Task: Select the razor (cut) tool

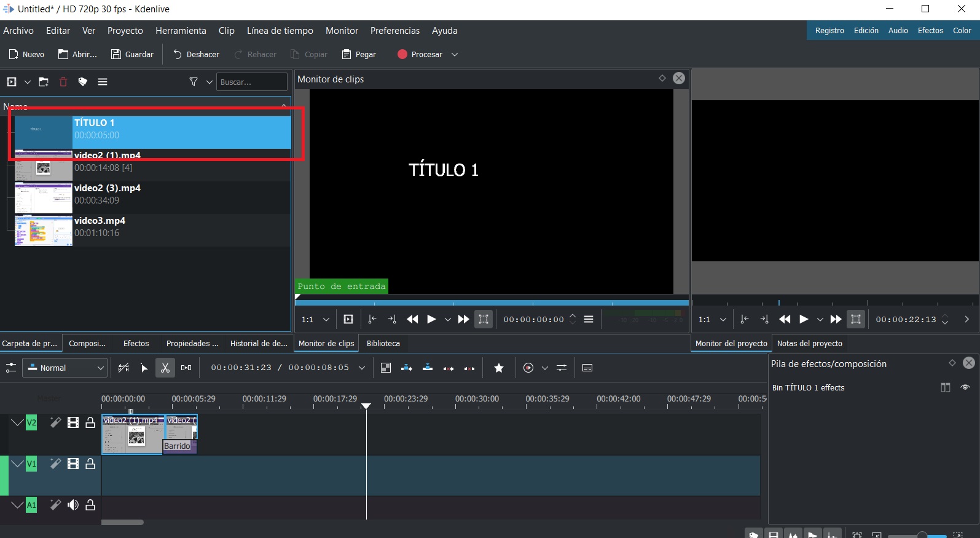Action: 165,368
